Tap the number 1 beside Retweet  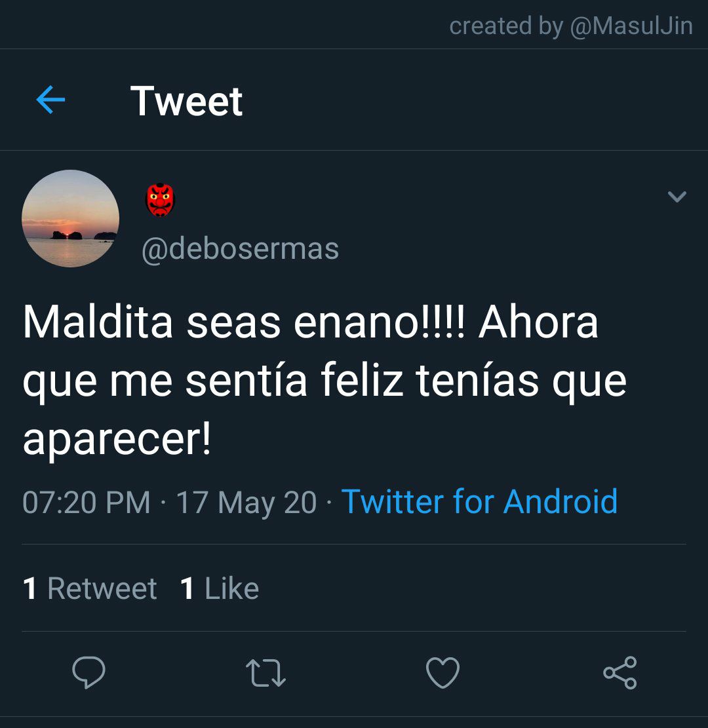tap(29, 588)
